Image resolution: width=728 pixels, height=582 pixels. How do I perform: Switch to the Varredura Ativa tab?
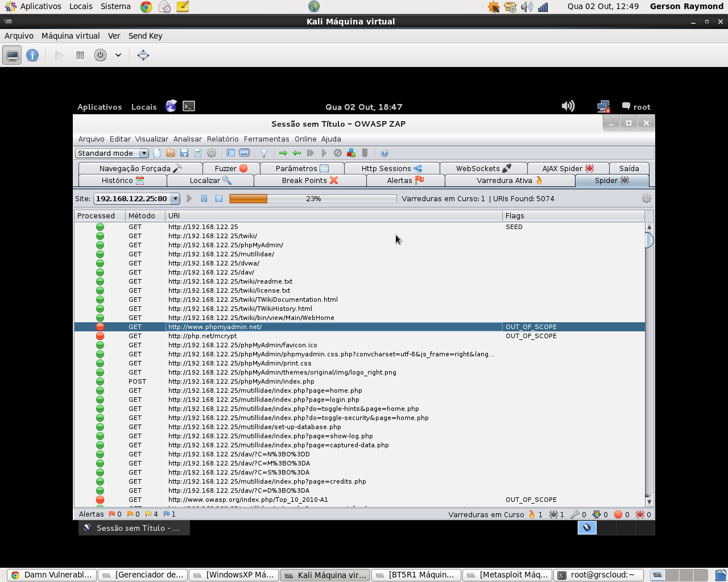(x=510, y=180)
